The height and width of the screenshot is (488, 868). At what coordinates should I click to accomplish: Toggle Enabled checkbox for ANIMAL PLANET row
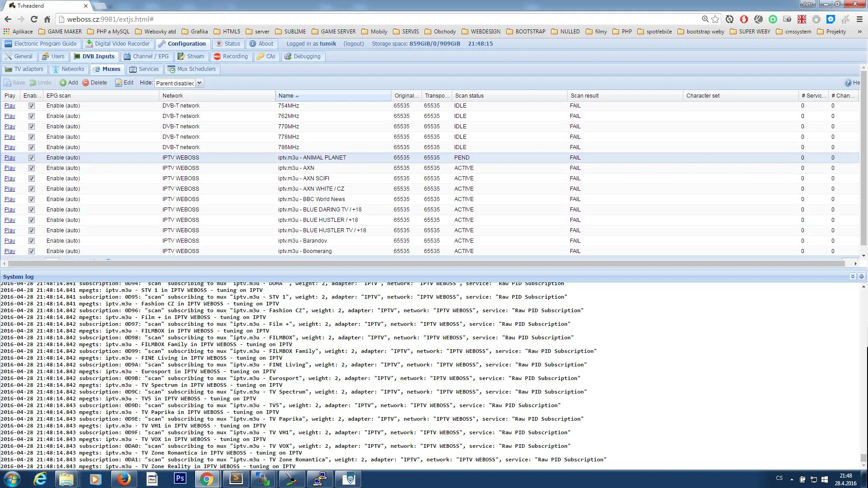pos(32,158)
